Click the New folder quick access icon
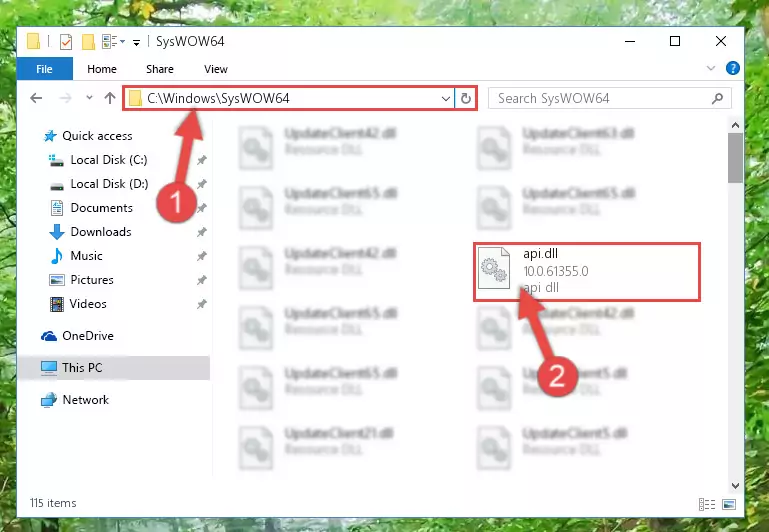Image resolution: width=769 pixels, height=532 pixels. click(88, 42)
